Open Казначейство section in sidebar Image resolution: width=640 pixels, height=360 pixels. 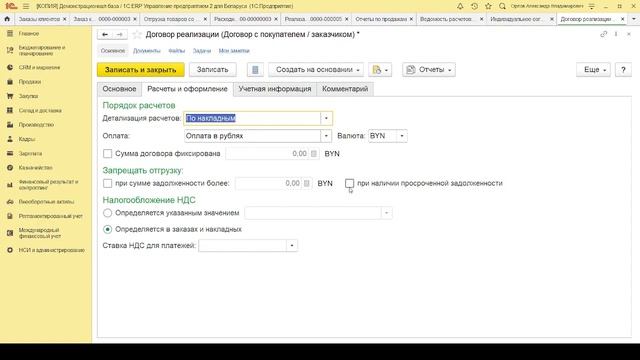click(35, 168)
